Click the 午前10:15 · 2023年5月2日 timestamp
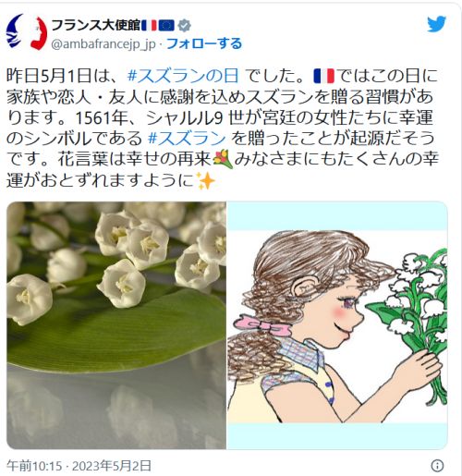 79,466
